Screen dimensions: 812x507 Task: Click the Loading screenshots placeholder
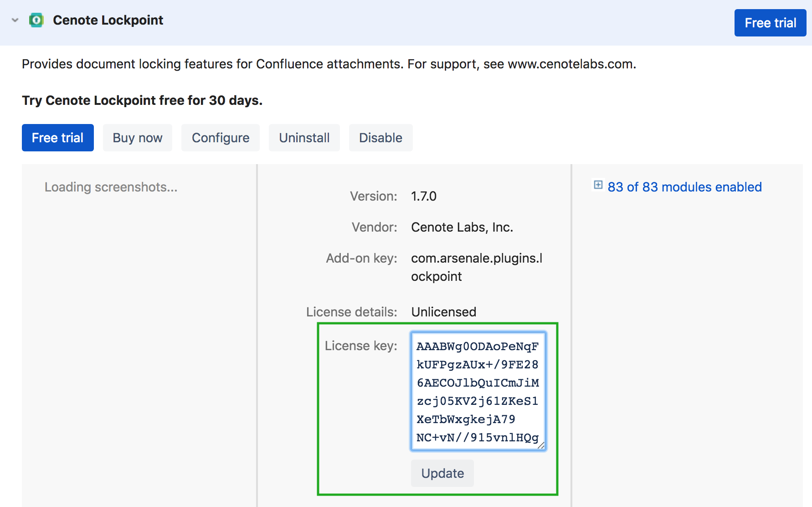[x=111, y=187]
